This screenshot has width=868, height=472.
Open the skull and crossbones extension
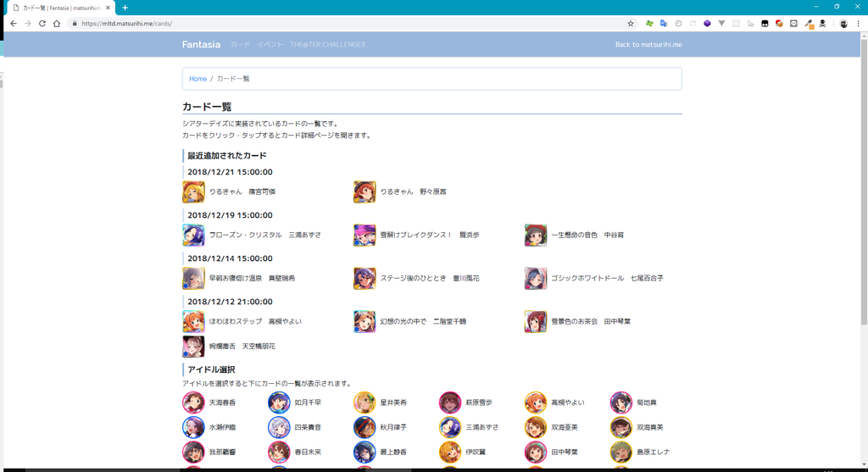[x=822, y=24]
